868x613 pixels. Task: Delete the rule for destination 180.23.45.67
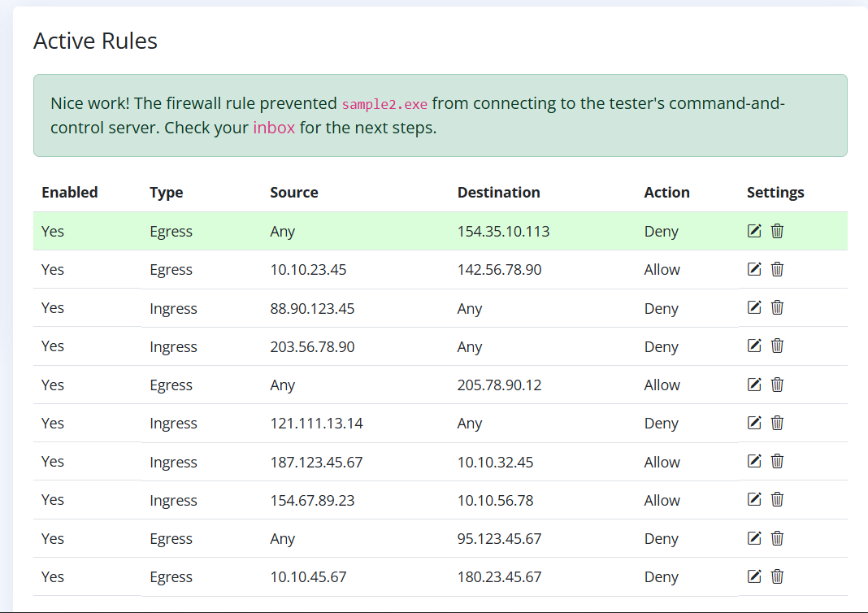tap(777, 576)
